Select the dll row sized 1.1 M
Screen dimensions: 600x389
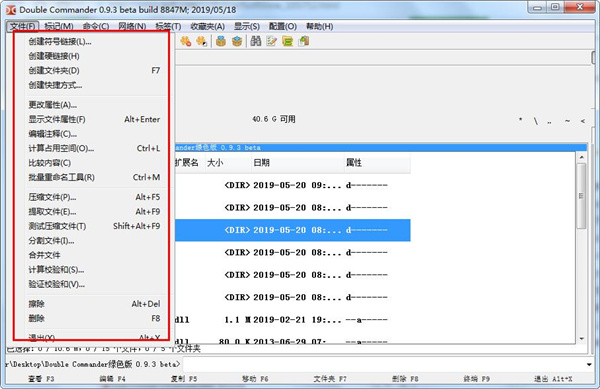tap(293, 319)
